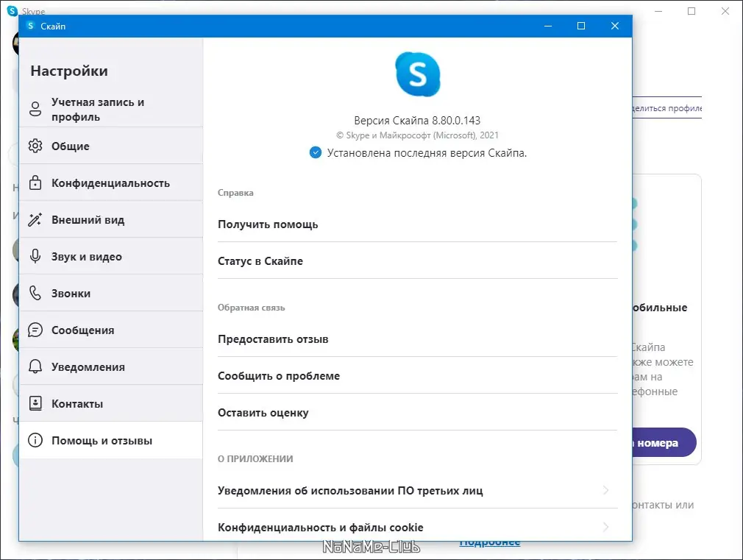Click the bell icon next to Уведомления
The height and width of the screenshot is (560, 743).
coord(35,366)
